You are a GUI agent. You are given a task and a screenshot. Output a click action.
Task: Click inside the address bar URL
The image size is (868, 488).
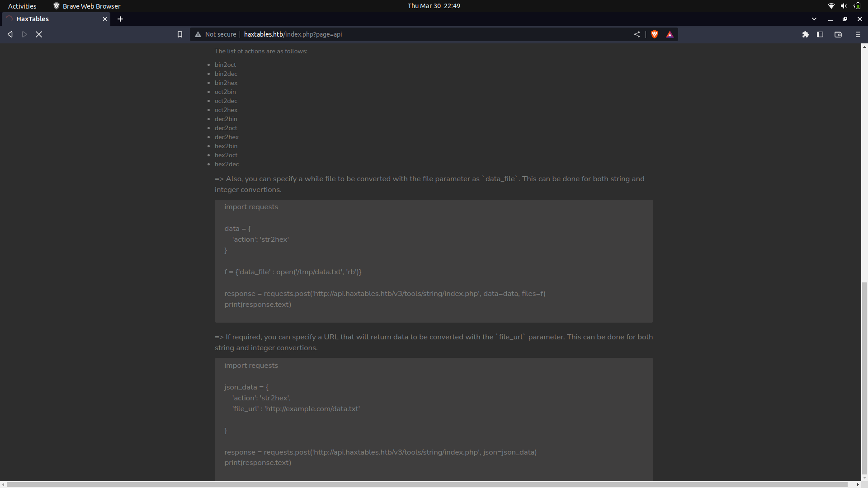point(293,34)
